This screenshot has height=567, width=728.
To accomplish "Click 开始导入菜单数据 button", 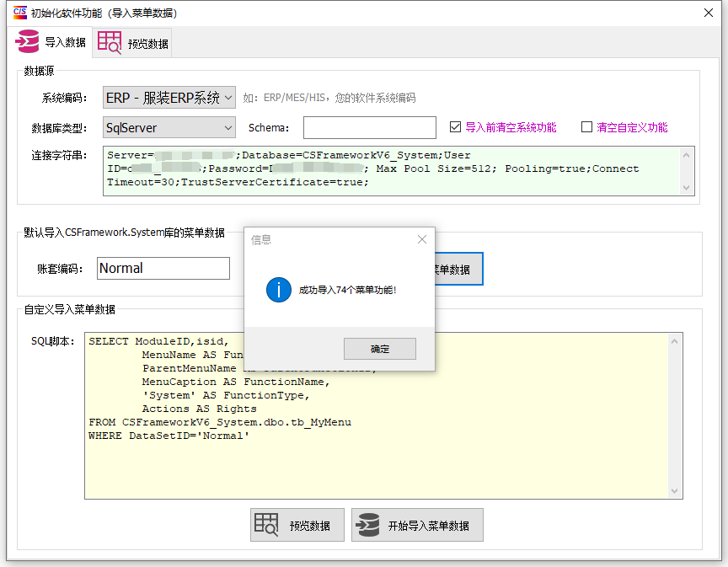I will point(417,525).
